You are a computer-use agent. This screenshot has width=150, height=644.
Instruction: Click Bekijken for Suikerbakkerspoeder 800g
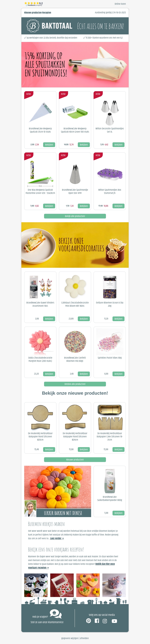118,513
